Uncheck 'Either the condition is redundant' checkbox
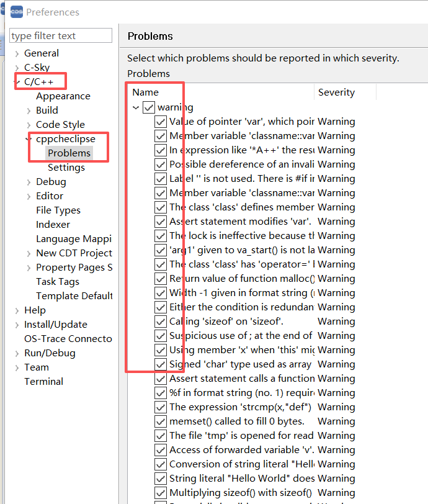Viewport: 428px width, 504px height. tap(160, 307)
